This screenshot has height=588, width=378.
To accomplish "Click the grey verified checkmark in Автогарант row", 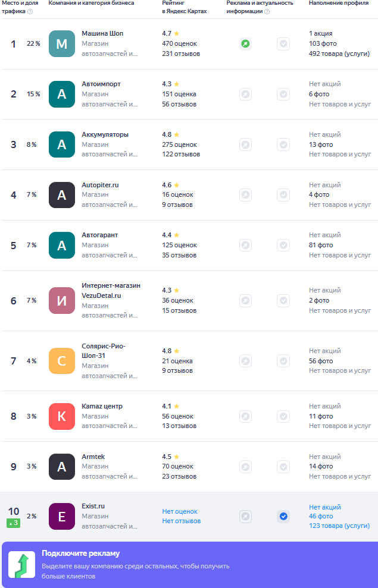I will [283, 246].
